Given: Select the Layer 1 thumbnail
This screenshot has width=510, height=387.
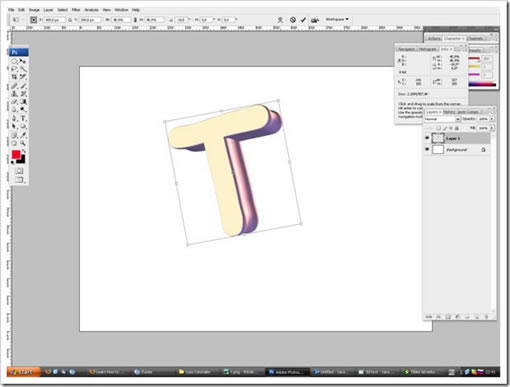Looking at the screenshot, I should coord(438,138).
